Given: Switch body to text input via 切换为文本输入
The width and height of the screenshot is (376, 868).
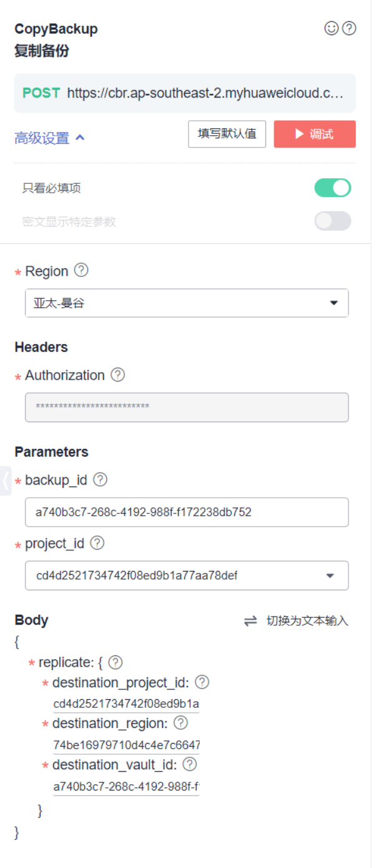Looking at the screenshot, I should [296, 621].
